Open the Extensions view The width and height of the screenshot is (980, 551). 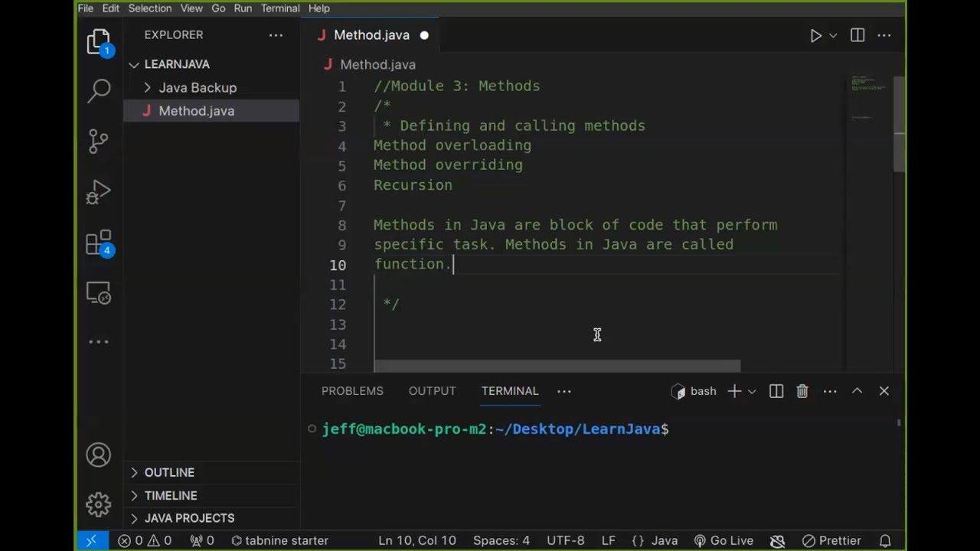99,243
